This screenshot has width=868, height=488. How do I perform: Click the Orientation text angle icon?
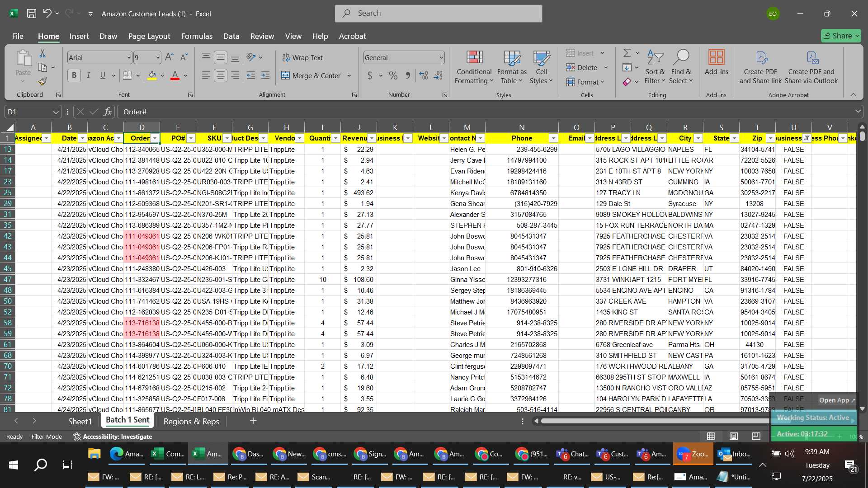pyautogui.click(x=251, y=57)
